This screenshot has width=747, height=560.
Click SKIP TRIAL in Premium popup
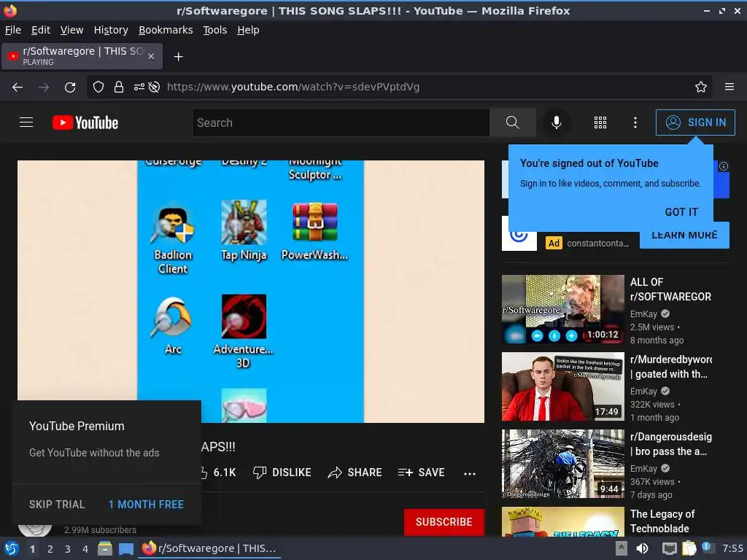pyautogui.click(x=57, y=505)
